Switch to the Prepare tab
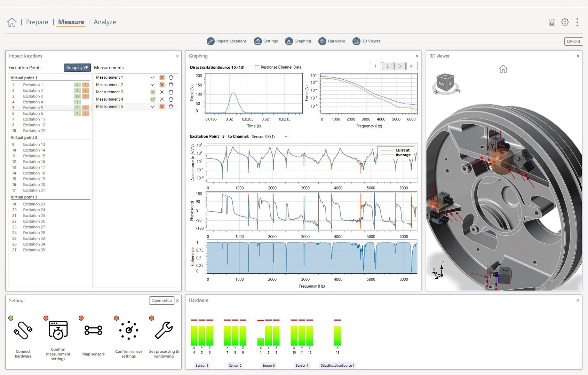Screen dimensions: 588x375 (37, 22)
